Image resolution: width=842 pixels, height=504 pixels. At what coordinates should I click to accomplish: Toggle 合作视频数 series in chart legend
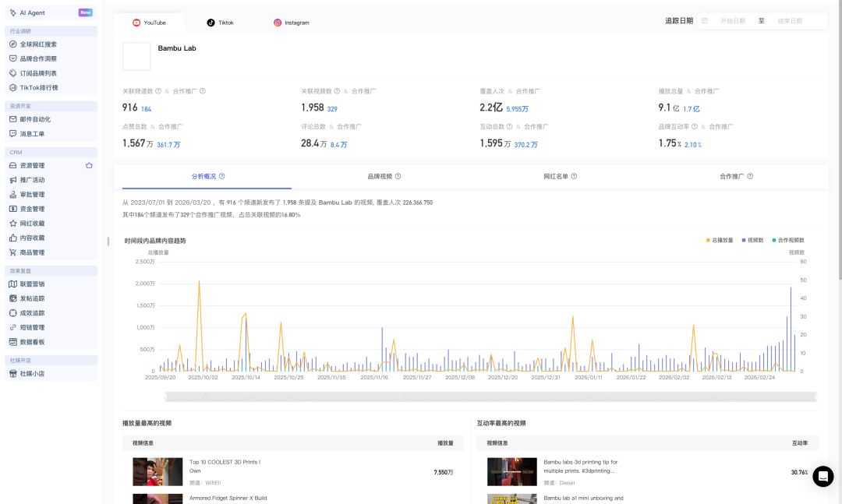(789, 240)
